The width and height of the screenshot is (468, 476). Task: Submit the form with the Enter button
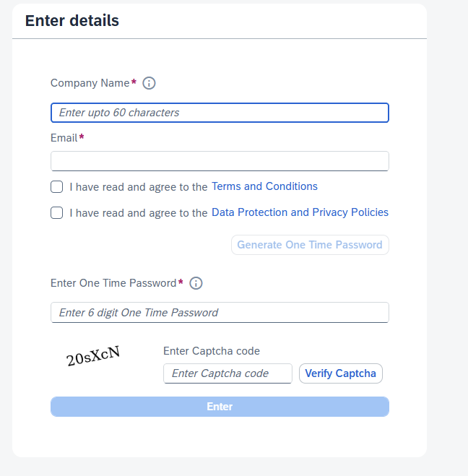coord(220,407)
